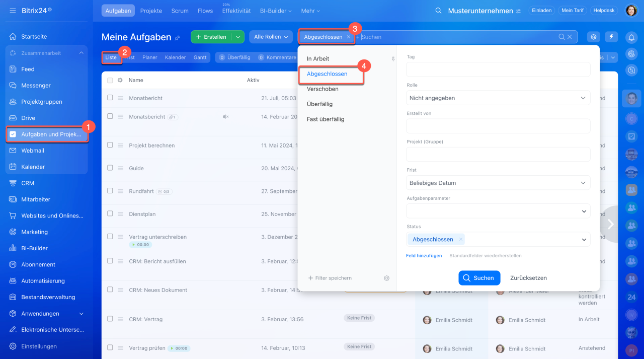Viewport: 644px width, 359px height.
Task: Collapse the Zusammenarbeit sidebar group
Action: coord(82,53)
